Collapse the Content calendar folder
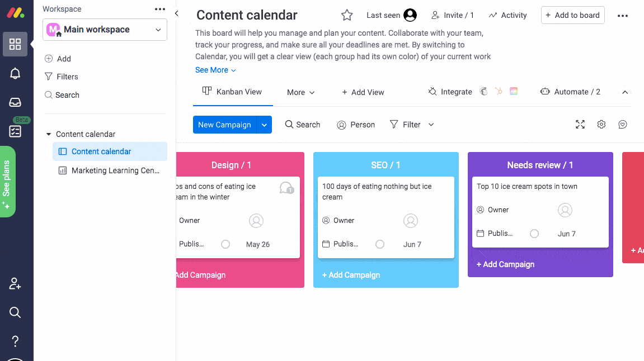The width and height of the screenshot is (644, 361). point(49,134)
